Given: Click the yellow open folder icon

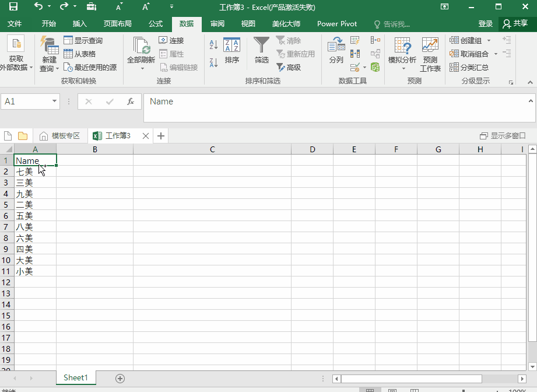Looking at the screenshot, I should point(23,136).
